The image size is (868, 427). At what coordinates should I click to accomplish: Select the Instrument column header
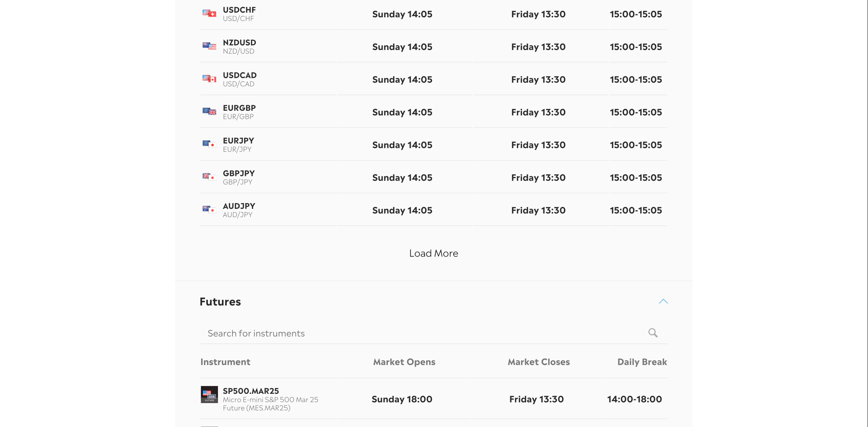click(x=225, y=362)
